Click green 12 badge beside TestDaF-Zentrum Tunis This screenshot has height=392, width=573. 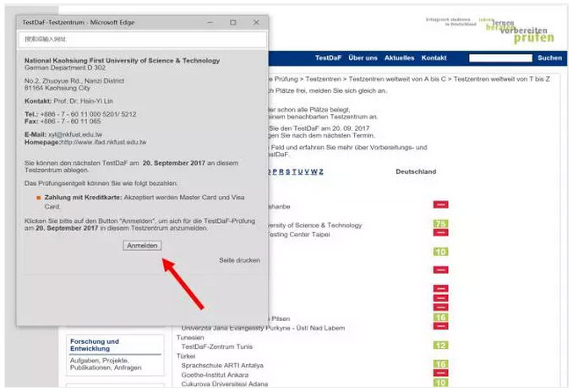coord(440,346)
